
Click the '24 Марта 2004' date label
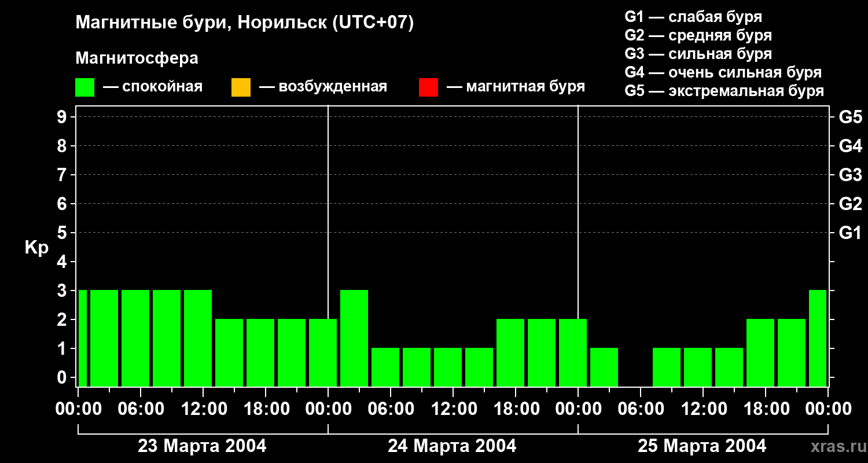point(452,446)
